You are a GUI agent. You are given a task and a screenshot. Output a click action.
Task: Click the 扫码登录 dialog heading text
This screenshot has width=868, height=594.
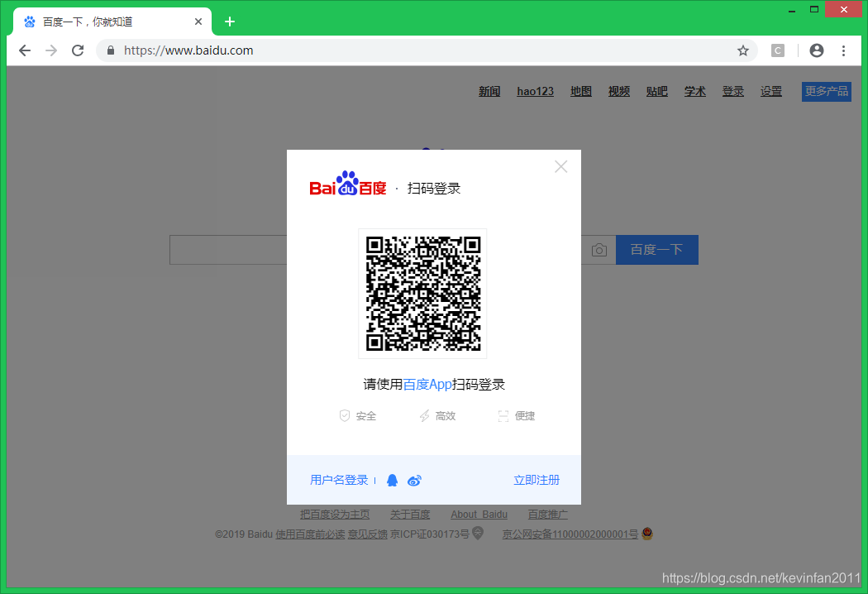pos(434,189)
